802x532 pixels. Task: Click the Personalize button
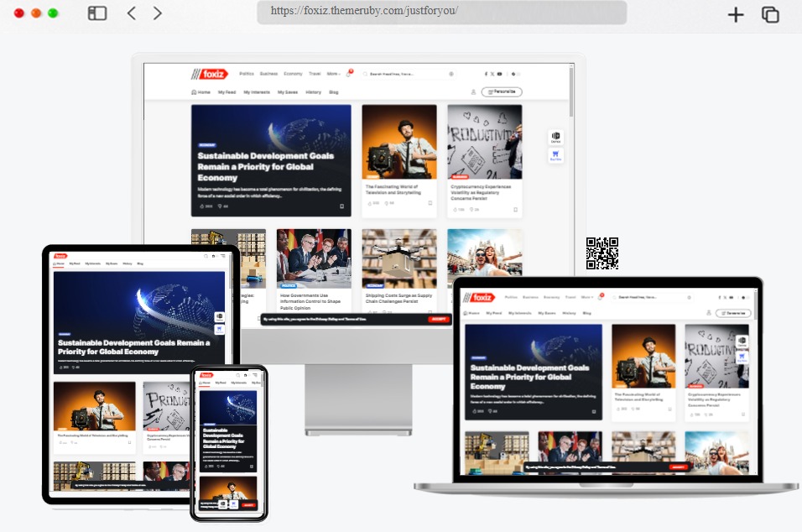tap(503, 91)
